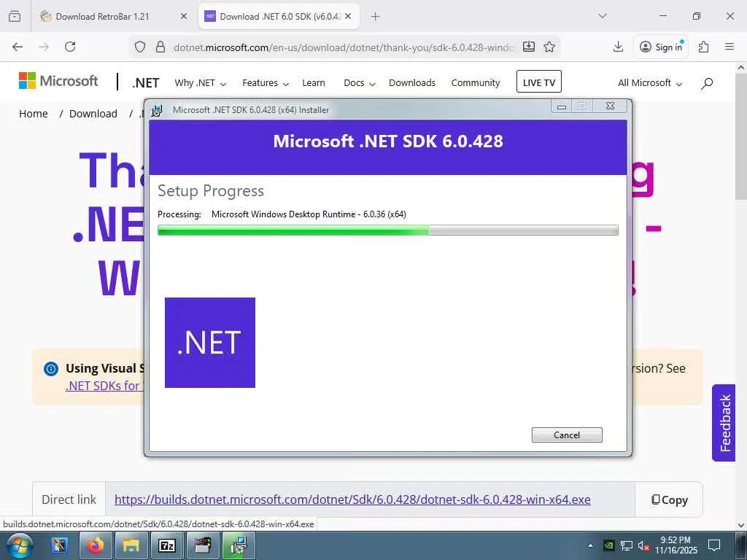Image resolution: width=747 pixels, height=560 pixels.
Task: Open the Learn menu item
Action: tap(314, 83)
